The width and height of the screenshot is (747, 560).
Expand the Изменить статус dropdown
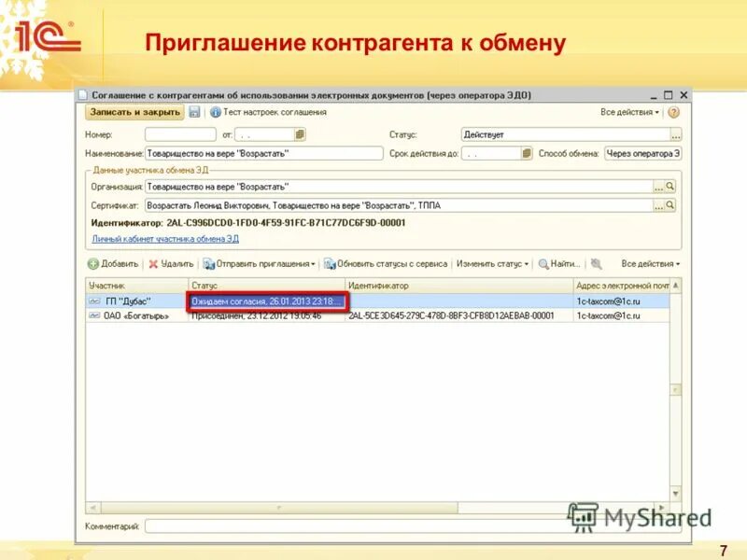coord(527,262)
